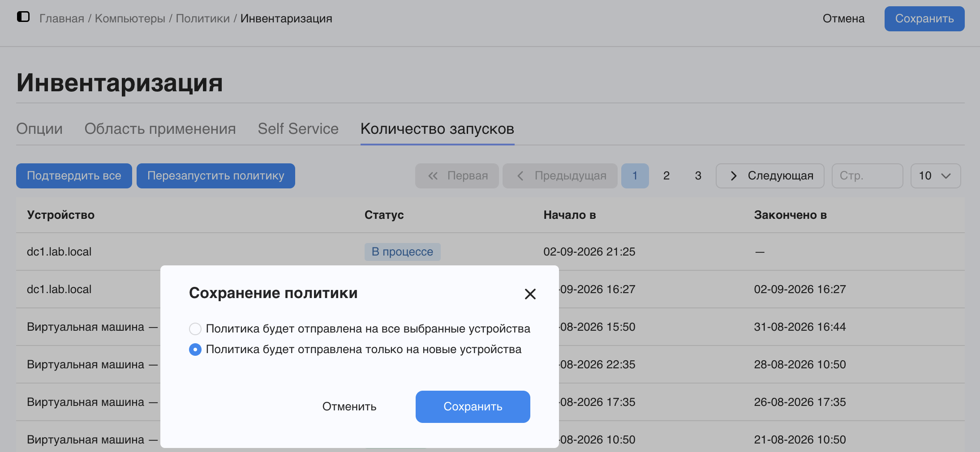Image resolution: width=980 pixels, height=452 pixels.
Task: Open the rows-per-page dropdown showing 10
Action: pyautogui.click(x=936, y=176)
